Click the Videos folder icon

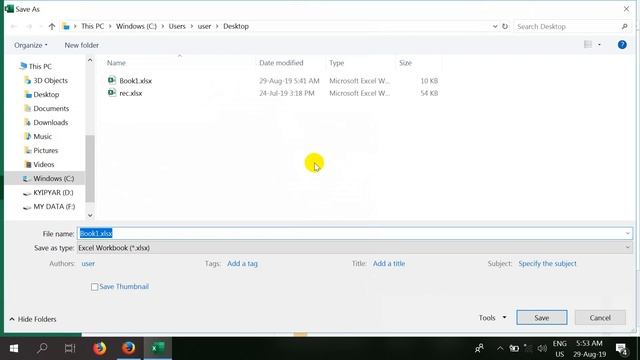pos(28,164)
